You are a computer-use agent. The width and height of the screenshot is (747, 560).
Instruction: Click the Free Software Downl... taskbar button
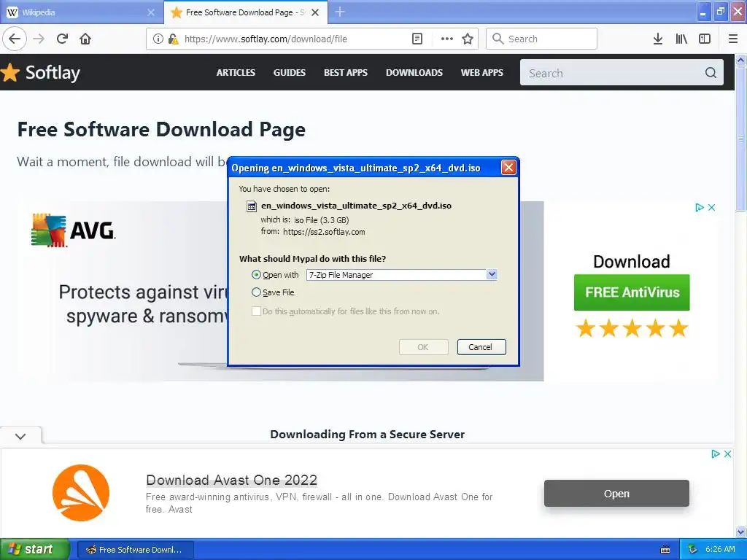[x=135, y=550]
